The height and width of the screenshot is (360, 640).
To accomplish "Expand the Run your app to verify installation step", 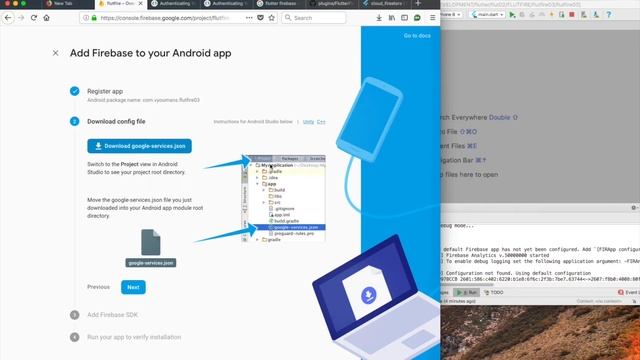I will click(x=134, y=338).
